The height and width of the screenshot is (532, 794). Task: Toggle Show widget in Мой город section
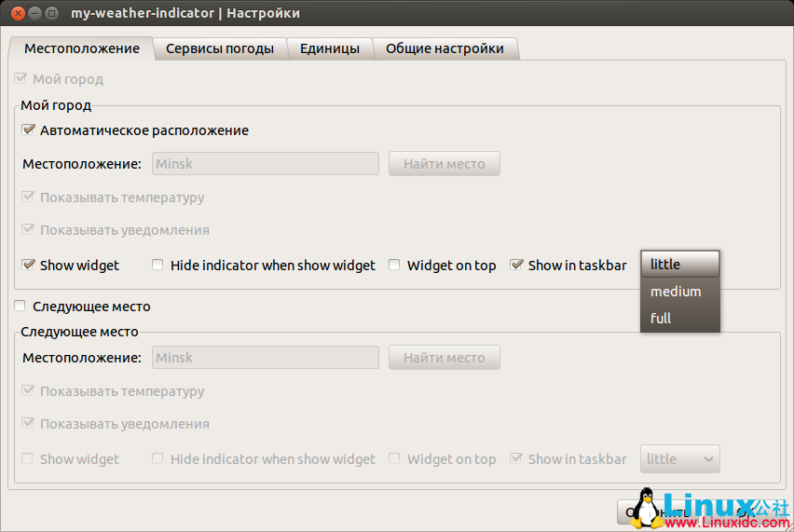tap(29, 266)
